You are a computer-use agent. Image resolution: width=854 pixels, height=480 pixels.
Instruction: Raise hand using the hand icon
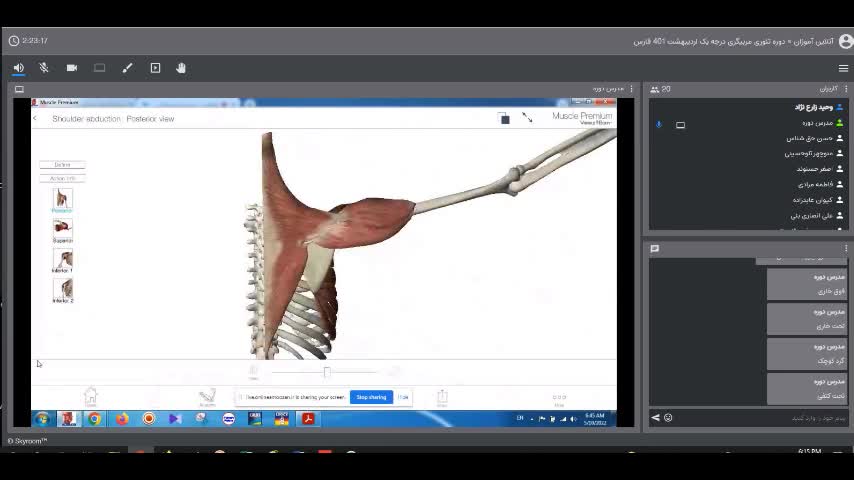pos(181,68)
